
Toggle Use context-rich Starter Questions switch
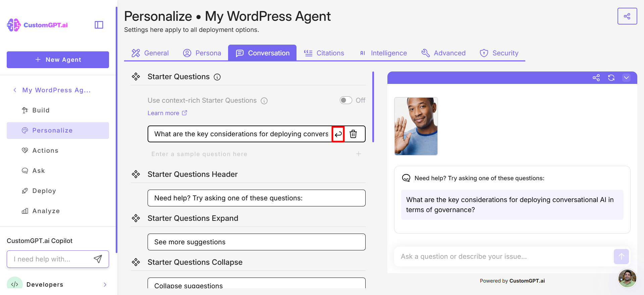click(346, 100)
